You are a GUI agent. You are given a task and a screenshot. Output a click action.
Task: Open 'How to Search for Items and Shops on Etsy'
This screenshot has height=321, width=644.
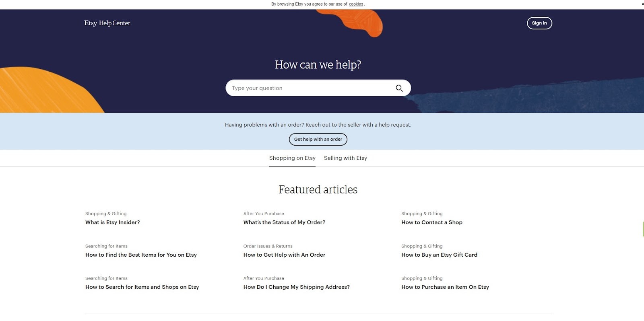click(x=142, y=287)
